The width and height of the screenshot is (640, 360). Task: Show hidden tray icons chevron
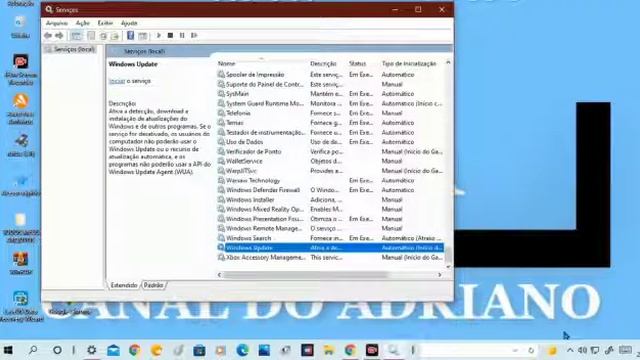pos(570,350)
